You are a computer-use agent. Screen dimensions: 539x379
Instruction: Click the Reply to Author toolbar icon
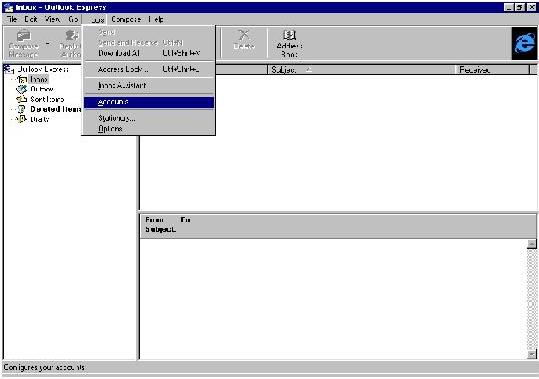pos(72,35)
